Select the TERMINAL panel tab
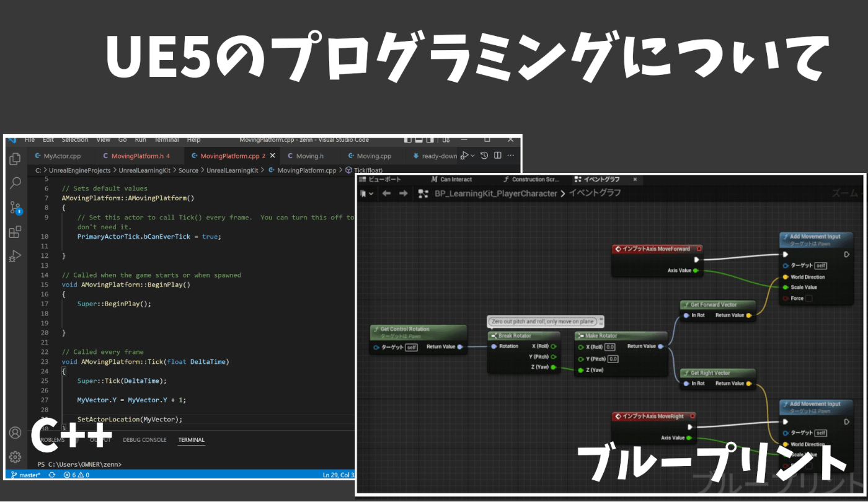 coord(191,440)
